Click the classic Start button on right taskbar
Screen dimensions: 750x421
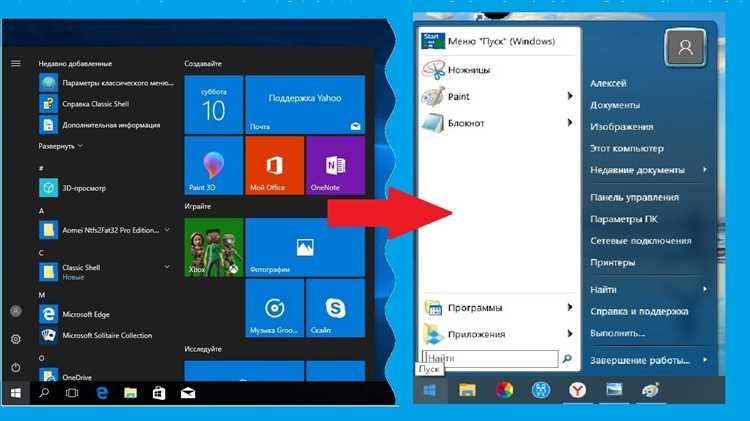(x=430, y=390)
